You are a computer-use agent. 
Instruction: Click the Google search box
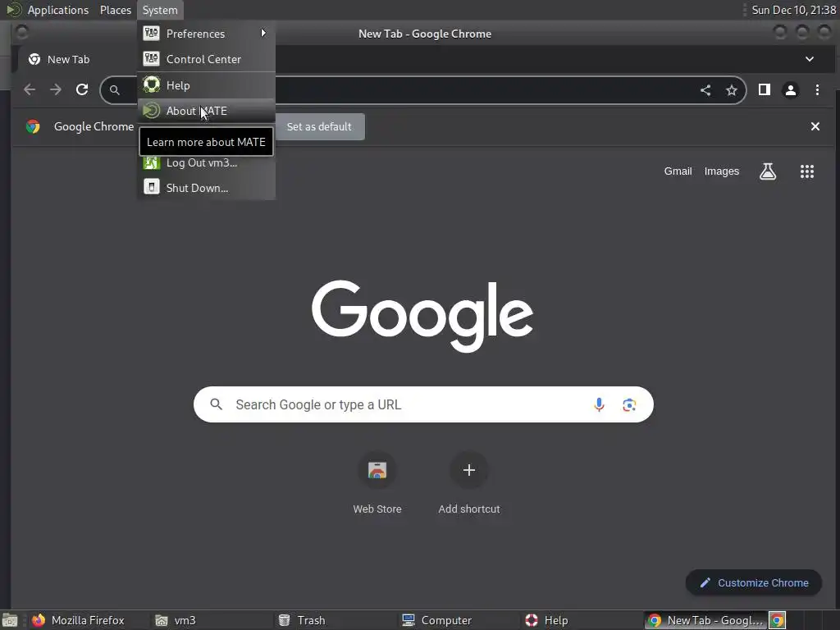(423, 404)
